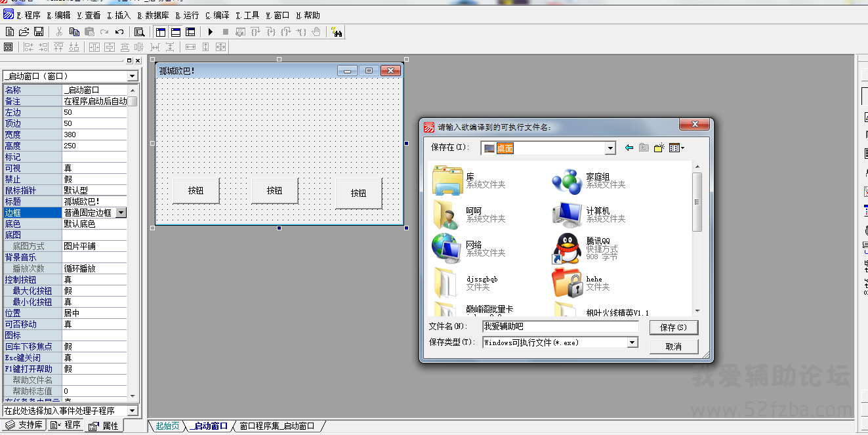Click the Undo arrow toolbar icon
868x435 pixels.
pyautogui.click(x=119, y=31)
